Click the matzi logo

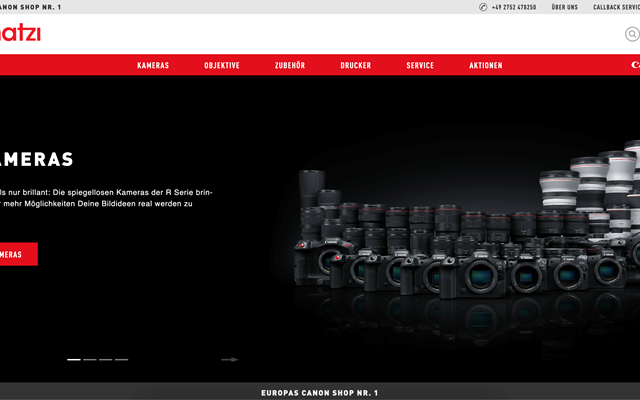coord(20,33)
